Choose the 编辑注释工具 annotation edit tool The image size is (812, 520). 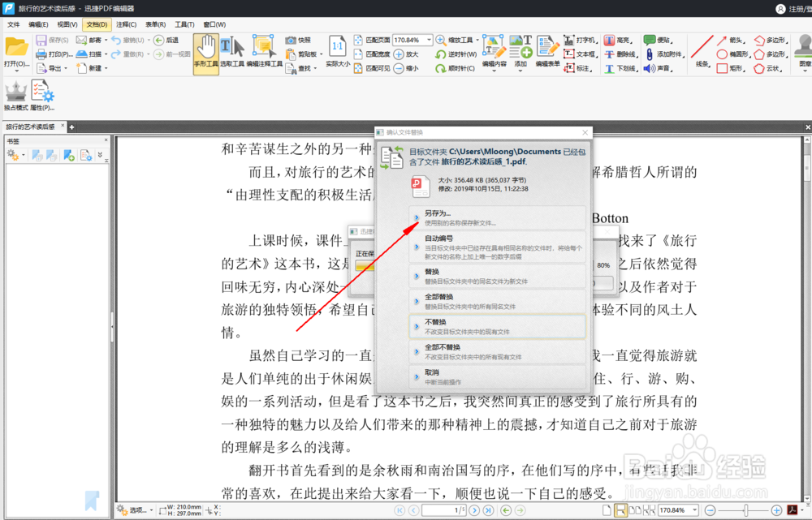click(x=264, y=52)
